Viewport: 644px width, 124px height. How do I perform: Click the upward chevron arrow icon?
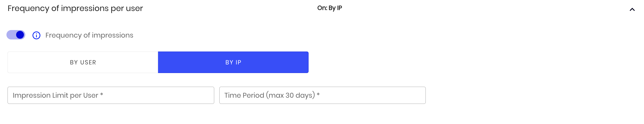(x=632, y=10)
